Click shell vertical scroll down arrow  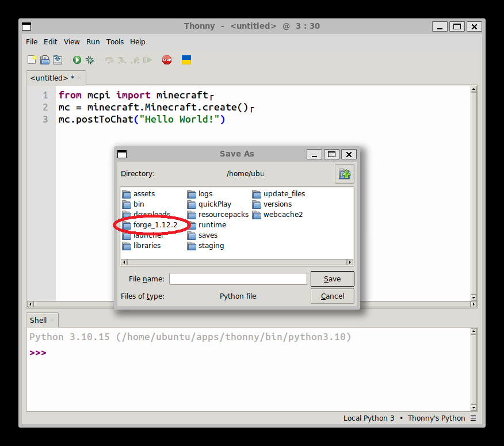(x=474, y=408)
